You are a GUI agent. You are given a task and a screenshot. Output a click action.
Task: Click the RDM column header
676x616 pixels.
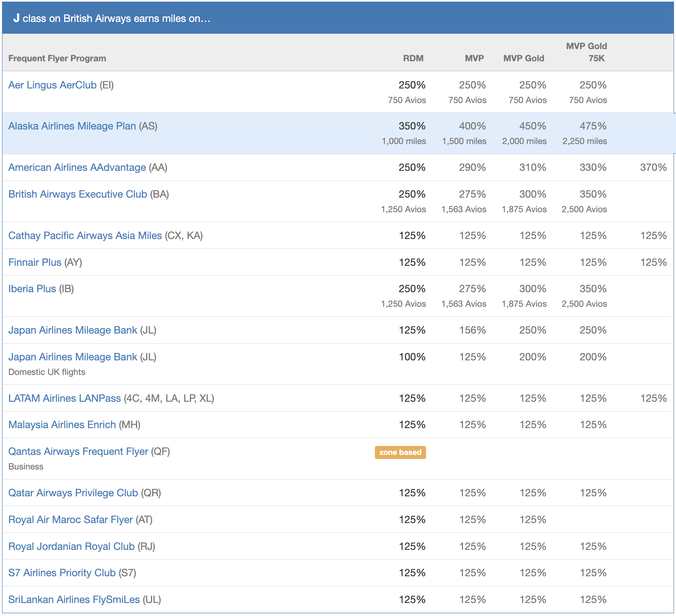point(413,58)
